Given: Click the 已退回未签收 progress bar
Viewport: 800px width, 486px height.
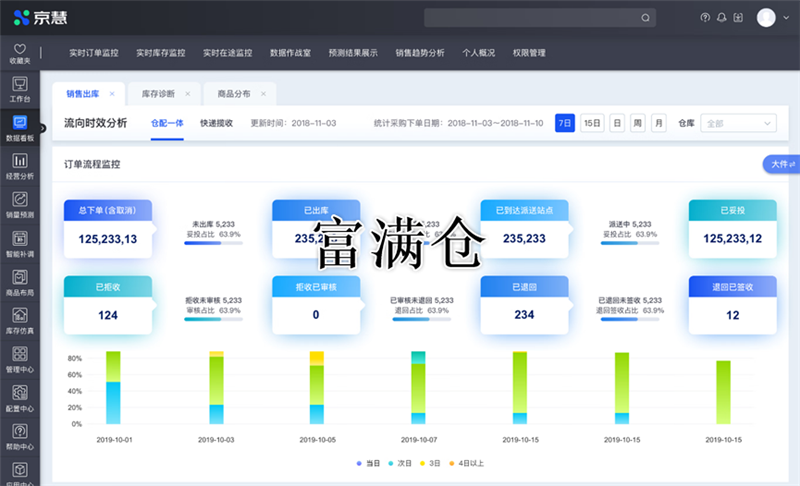Looking at the screenshot, I should coord(630,319).
